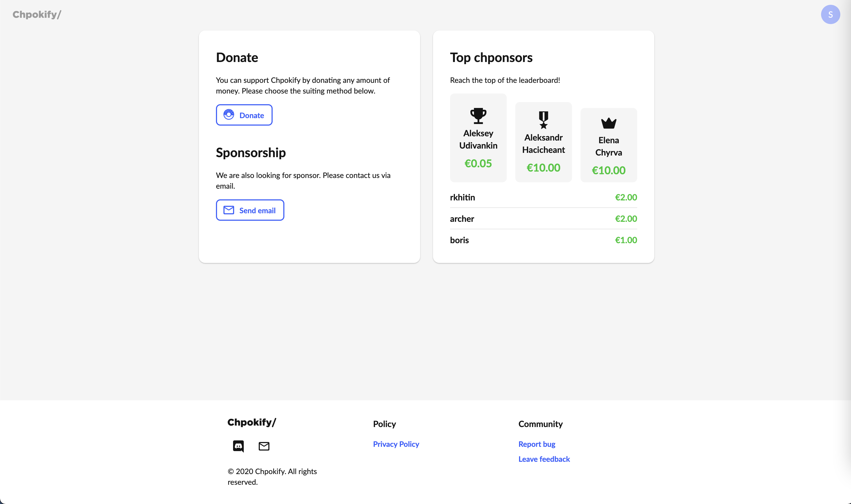Click the donut icon on Donate button

pos(229,115)
